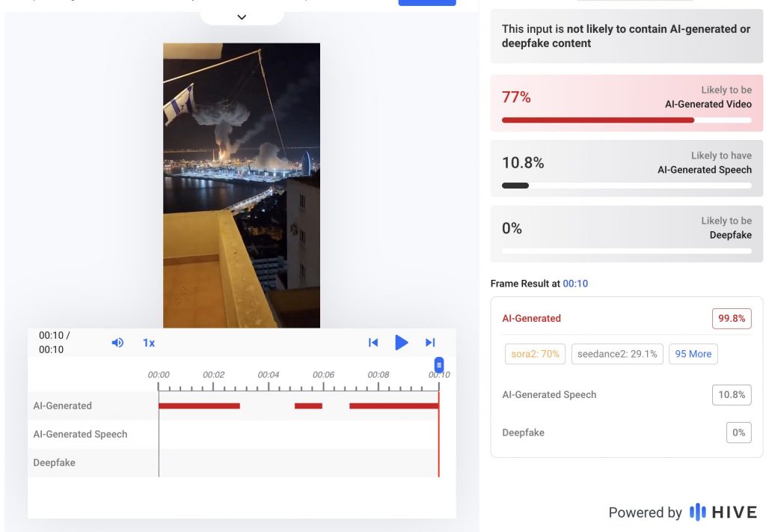Select the Deepfake timeline row label
Image resolution: width=766 pixels, height=532 pixels.
pos(55,462)
